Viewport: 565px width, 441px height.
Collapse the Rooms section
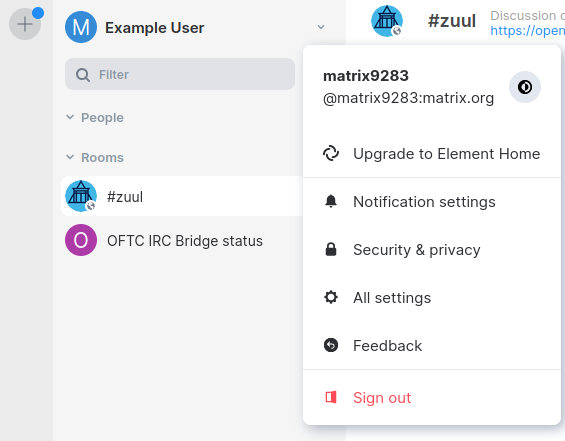(x=70, y=157)
